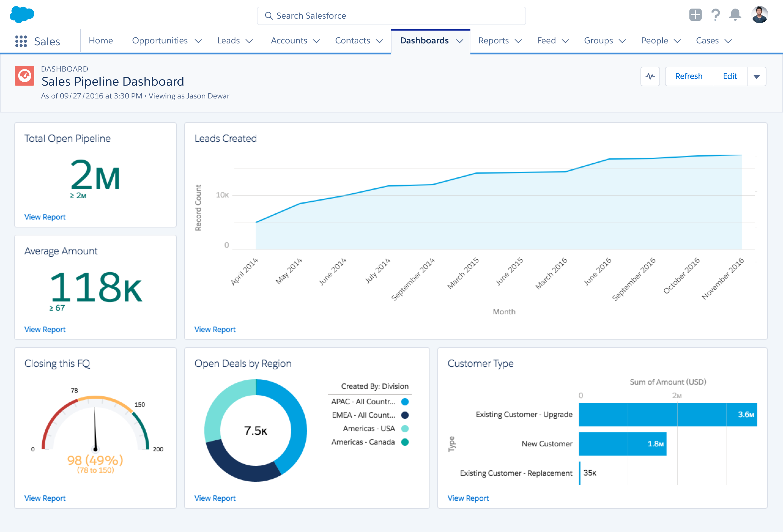Open the help question mark icon
This screenshot has width=783, height=532.
[715, 15]
